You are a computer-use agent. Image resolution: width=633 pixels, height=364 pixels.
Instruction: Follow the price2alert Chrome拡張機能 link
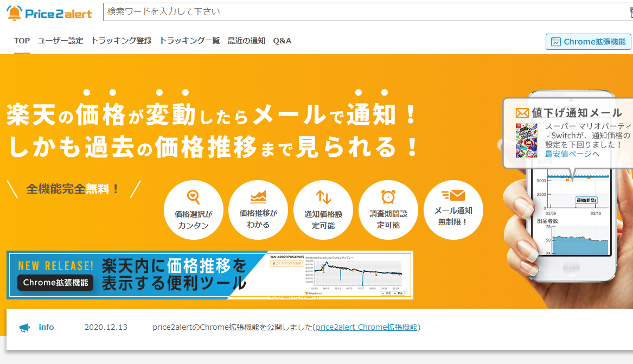tap(367, 327)
